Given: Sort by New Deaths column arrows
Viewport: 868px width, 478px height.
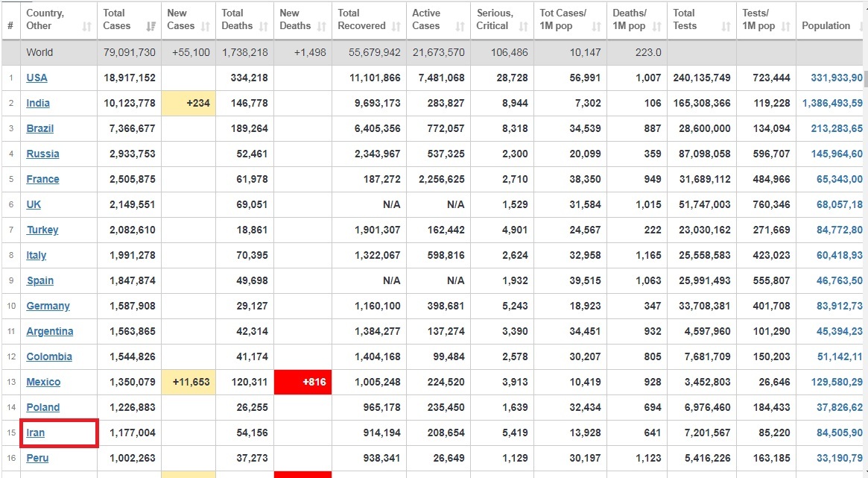Looking at the screenshot, I should [322, 26].
